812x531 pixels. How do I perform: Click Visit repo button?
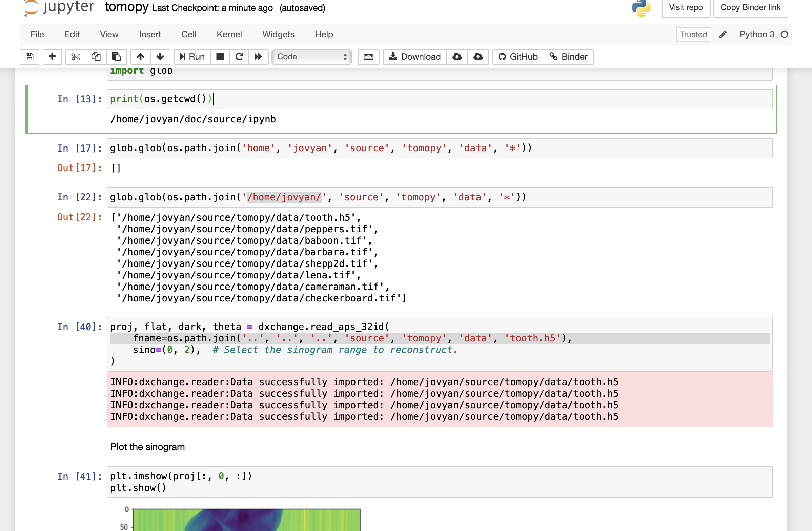pyautogui.click(x=686, y=8)
